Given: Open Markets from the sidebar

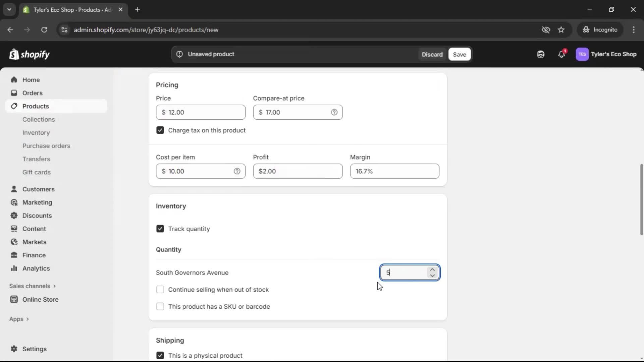Looking at the screenshot, I should 34,242.
